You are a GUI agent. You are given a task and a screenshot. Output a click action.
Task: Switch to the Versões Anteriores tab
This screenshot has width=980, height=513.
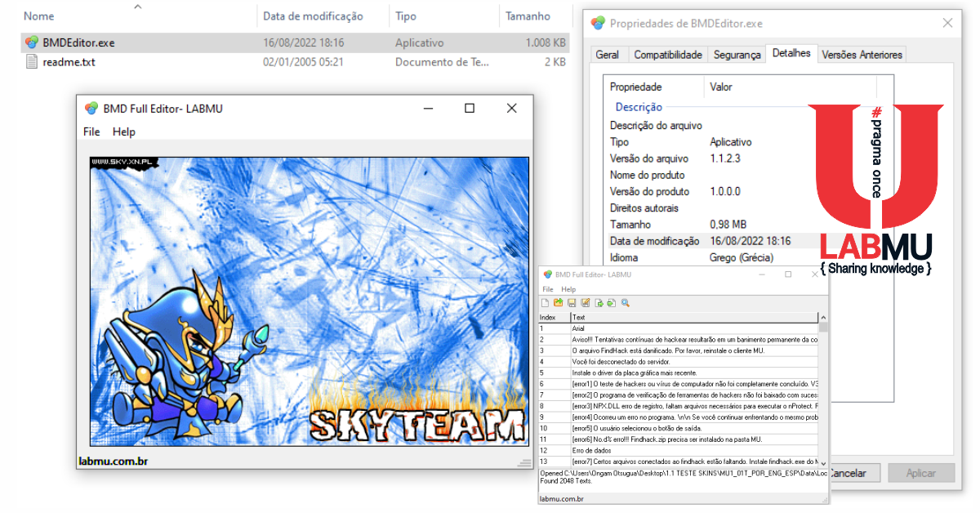(x=862, y=55)
